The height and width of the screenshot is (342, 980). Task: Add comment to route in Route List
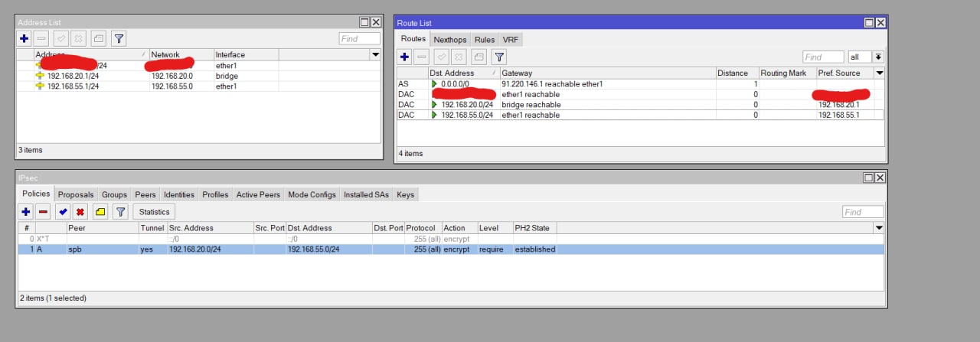click(x=479, y=57)
